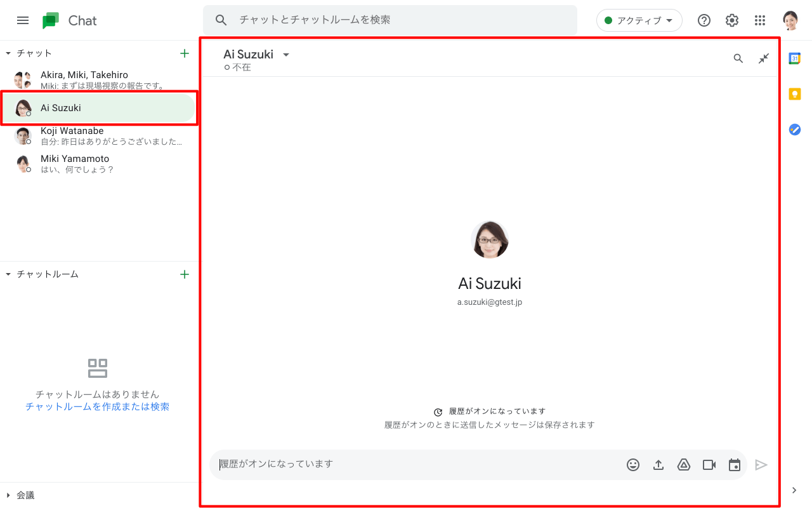Click チャットルームを作成または検索 link

click(x=97, y=406)
